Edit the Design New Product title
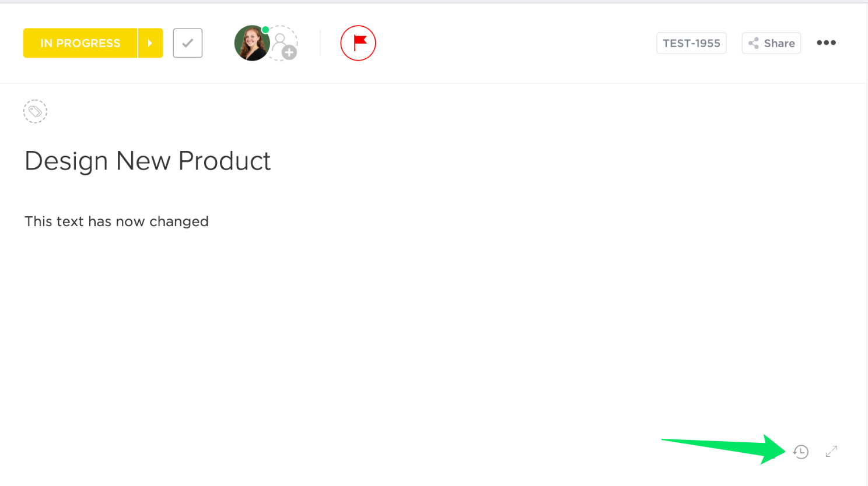The image size is (868, 486). pyautogui.click(x=148, y=161)
